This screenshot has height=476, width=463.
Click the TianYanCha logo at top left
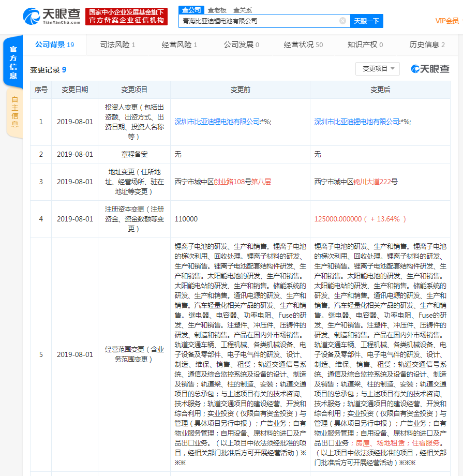[52, 17]
